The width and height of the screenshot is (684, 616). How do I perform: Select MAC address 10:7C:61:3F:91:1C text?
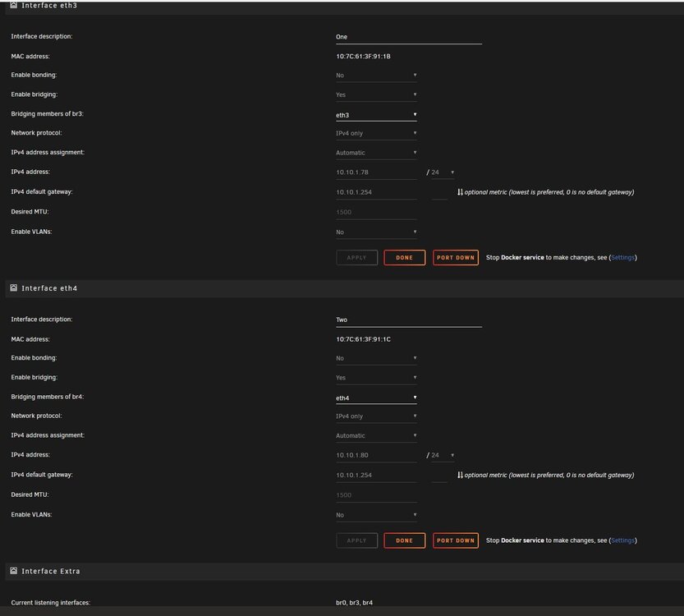(x=363, y=339)
